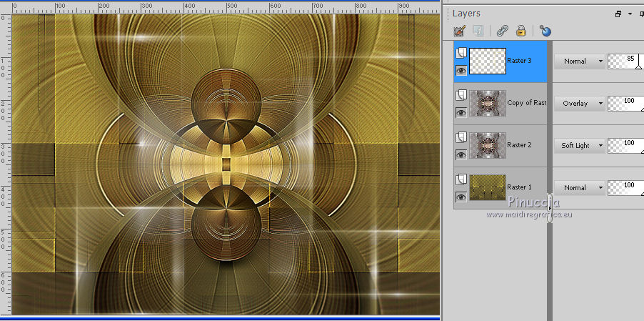
Task: Expand the Soft Light blend mode dropdown
Action: (x=579, y=146)
